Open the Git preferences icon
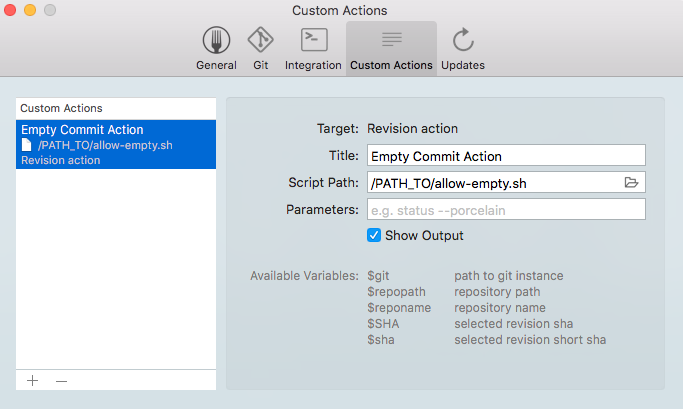The image size is (683, 409). (x=260, y=40)
